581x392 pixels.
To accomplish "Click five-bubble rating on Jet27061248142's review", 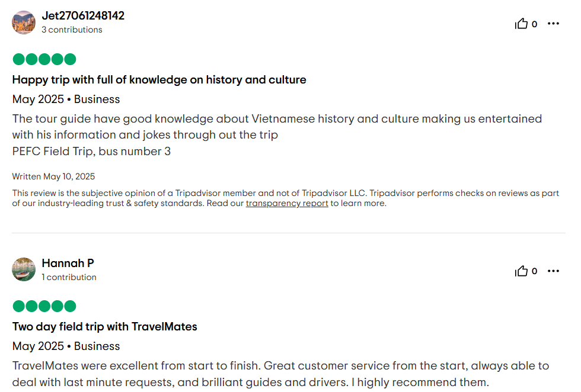I will click(x=44, y=59).
